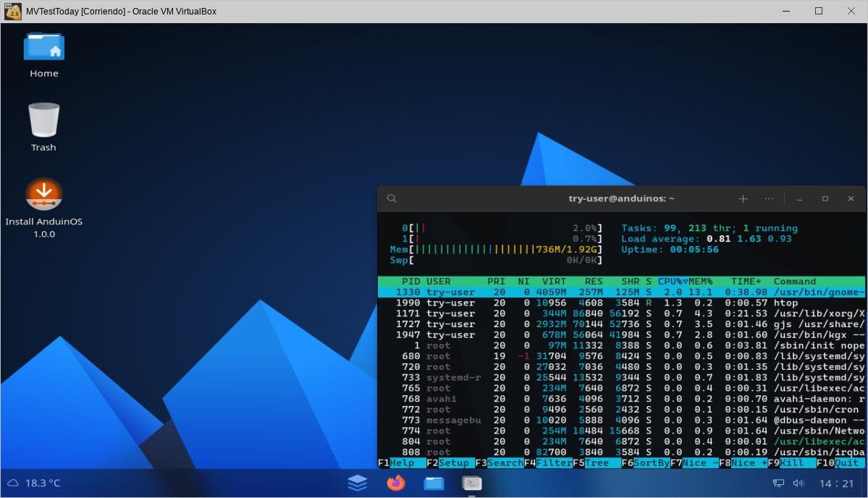Select the /usr/sbin/cron process row
Viewport: 868px width, 498px height.
tap(622, 410)
